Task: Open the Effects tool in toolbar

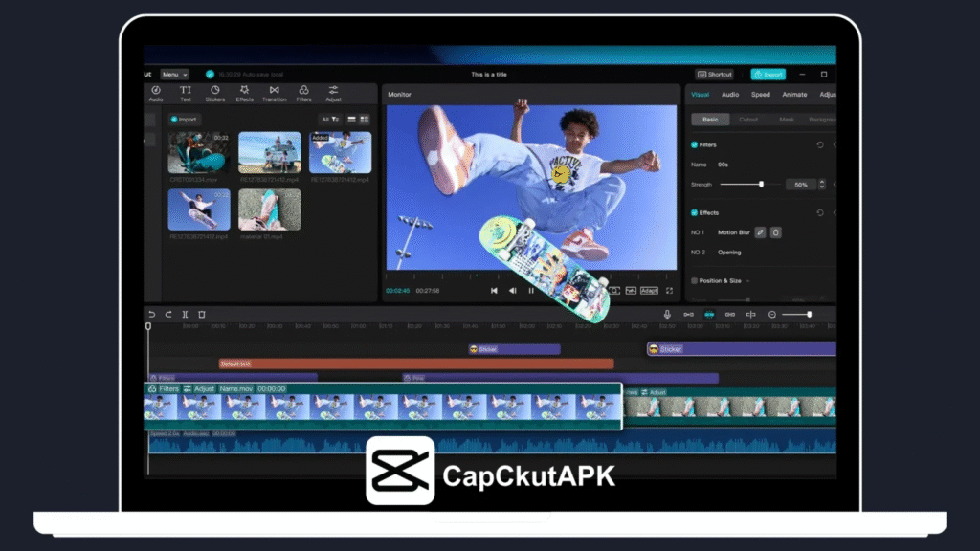Action: pyautogui.click(x=244, y=93)
